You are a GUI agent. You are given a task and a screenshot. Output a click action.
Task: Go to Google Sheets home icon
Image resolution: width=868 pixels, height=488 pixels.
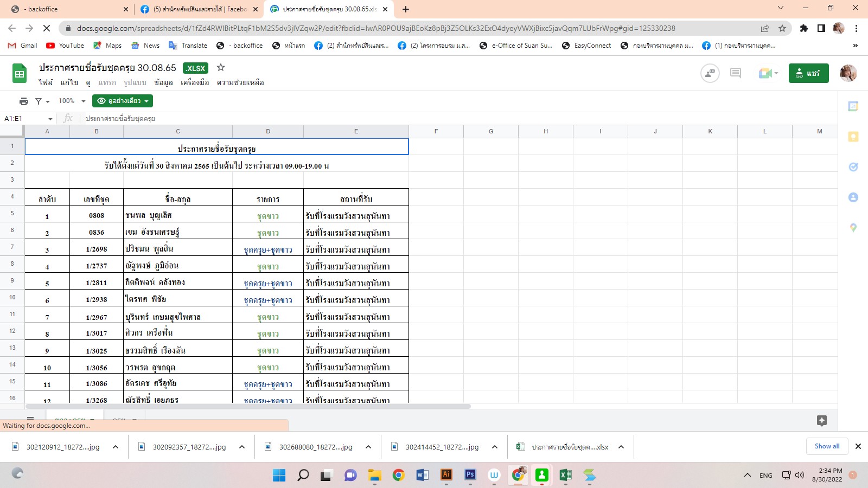pos(20,74)
